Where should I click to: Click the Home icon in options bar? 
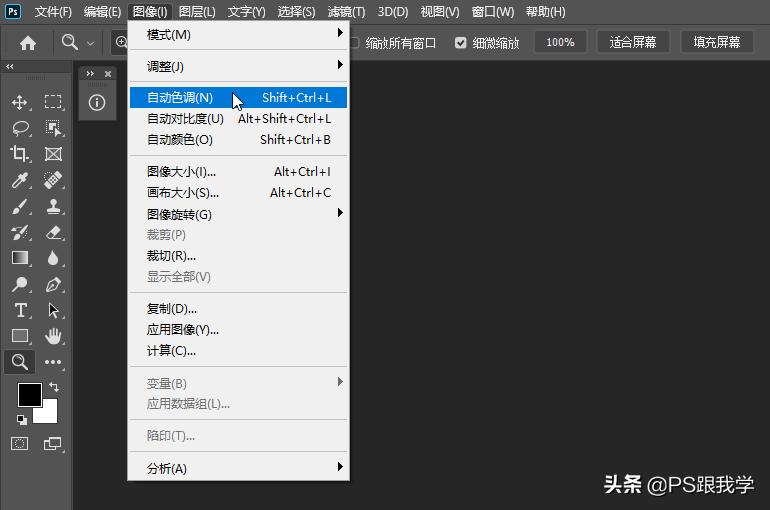[x=28, y=43]
